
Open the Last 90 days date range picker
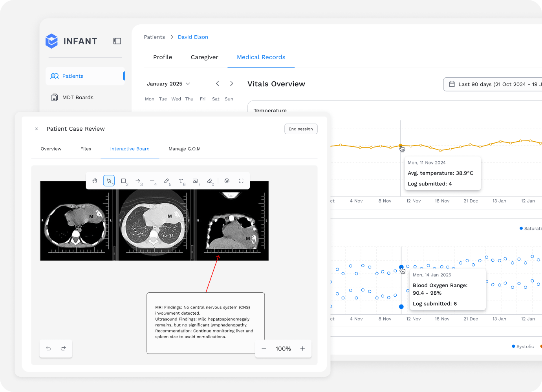coord(493,84)
